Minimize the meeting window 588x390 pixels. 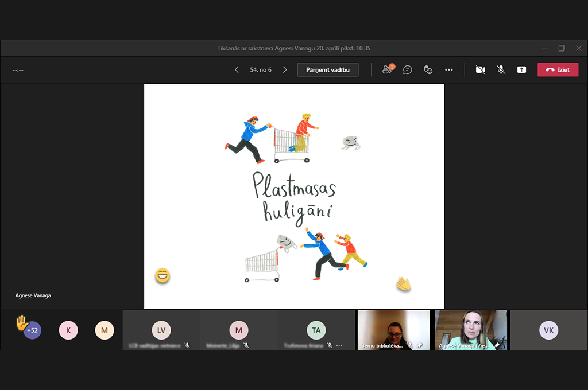(544, 48)
